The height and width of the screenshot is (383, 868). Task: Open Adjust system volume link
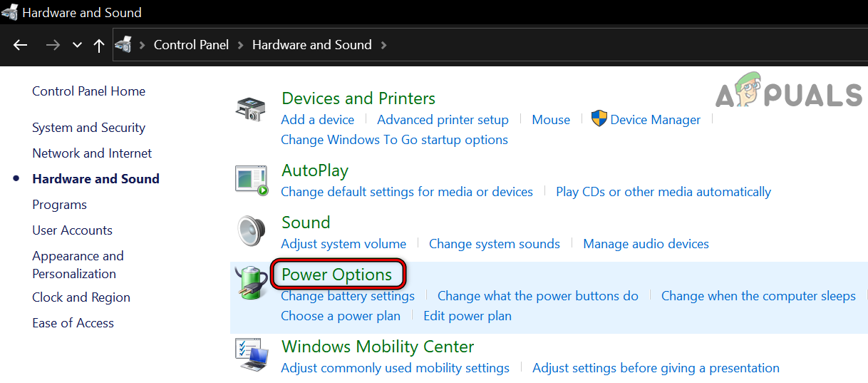(x=343, y=244)
